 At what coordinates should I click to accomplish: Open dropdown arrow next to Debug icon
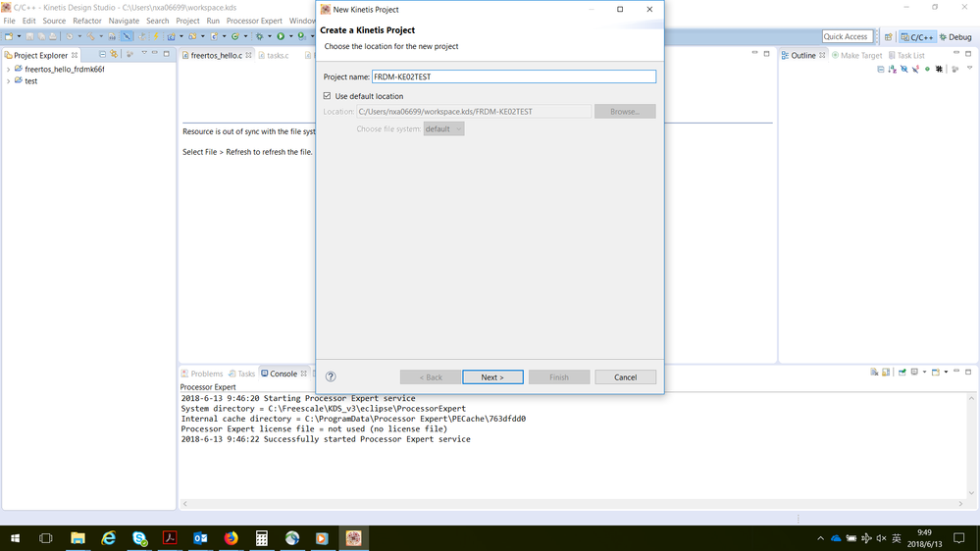click(x=270, y=36)
